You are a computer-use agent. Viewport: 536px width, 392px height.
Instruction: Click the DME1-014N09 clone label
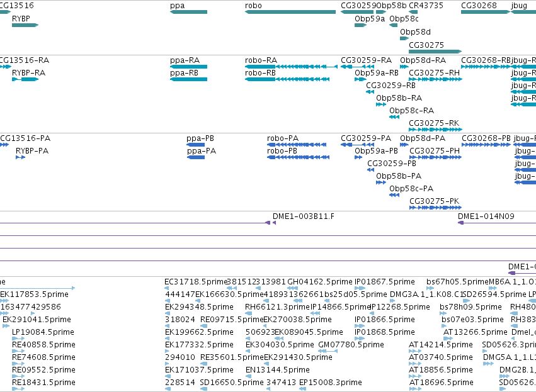coord(486,216)
